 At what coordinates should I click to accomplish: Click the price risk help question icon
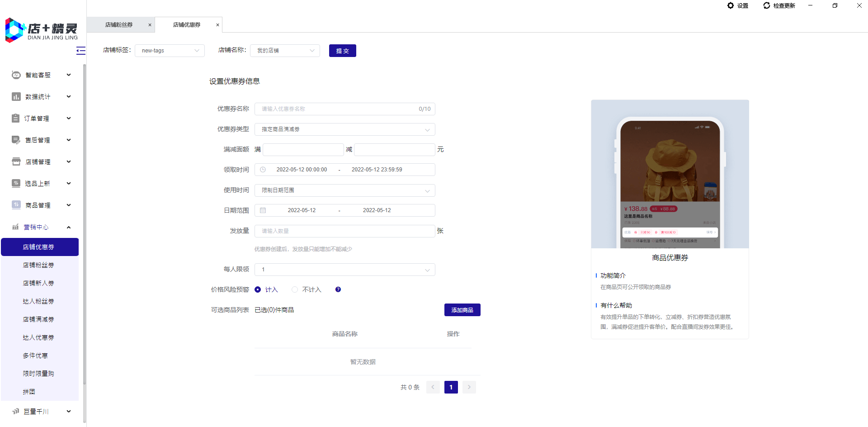pyautogui.click(x=338, y=289)
